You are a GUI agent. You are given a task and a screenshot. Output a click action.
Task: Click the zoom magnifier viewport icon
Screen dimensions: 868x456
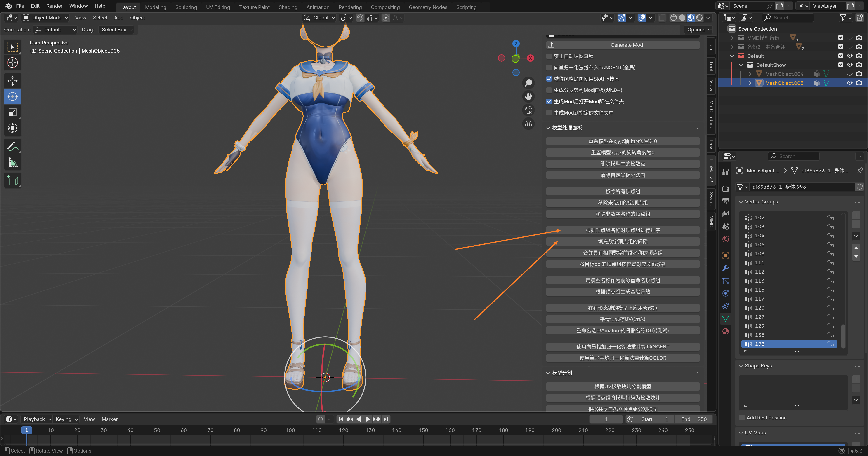coord(528,82)
